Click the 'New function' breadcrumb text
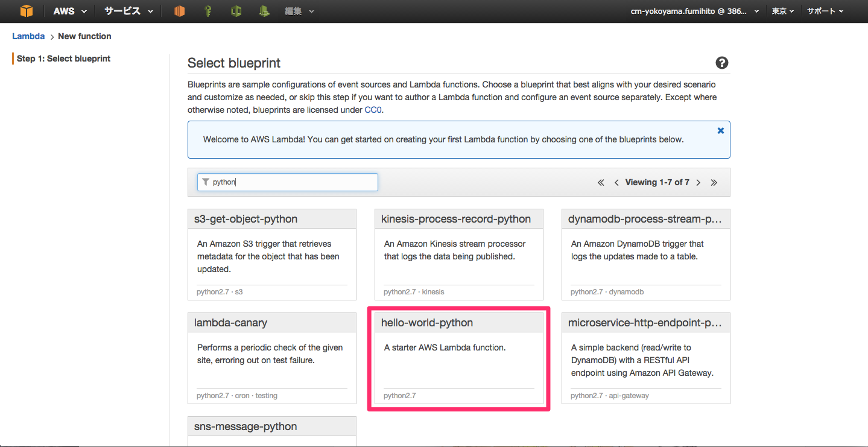Image resolution: width=868 pixels, height=447 pixels. (84, 36)
